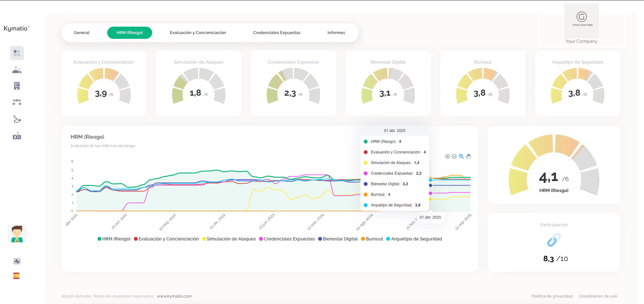The width and height of the screenshot is (644, 304).
Task: Open the Credenciales Expuestas tab
Action: 276,33
